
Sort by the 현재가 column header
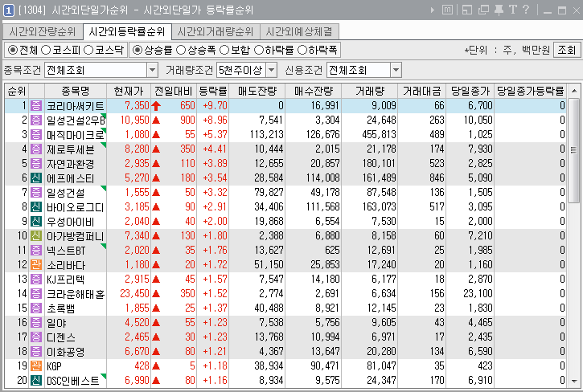[129, 91]
